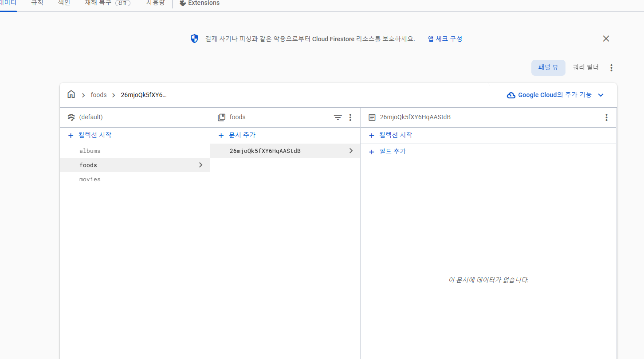Click foods in the breadcrumb path
This screenshot has width=644, height=359.
98,95
